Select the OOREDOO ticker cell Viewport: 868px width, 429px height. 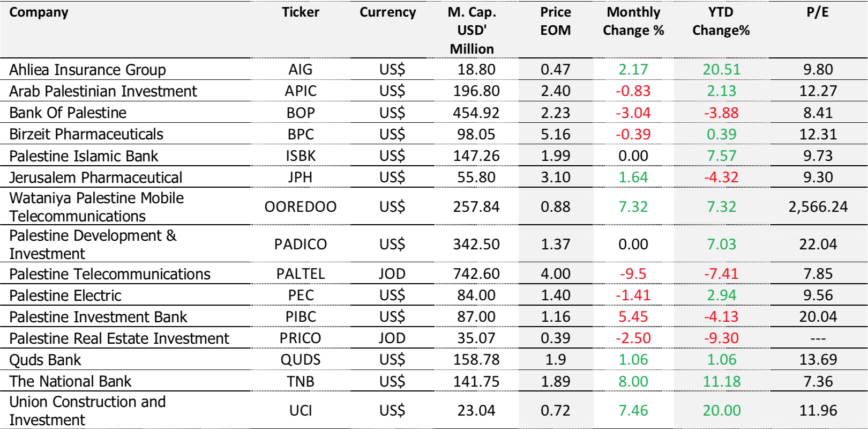click(300, 206)
